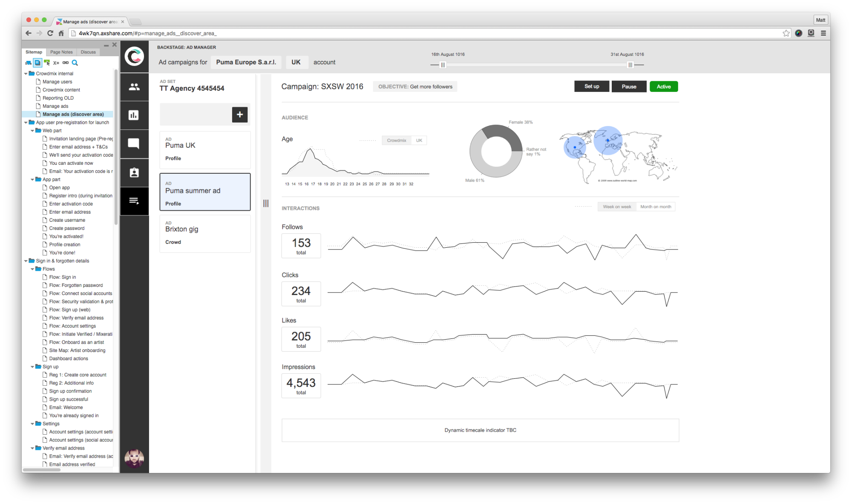Click the three vertical lines panel handle
The width and height of the screenshot is (852, 504).
266,203
